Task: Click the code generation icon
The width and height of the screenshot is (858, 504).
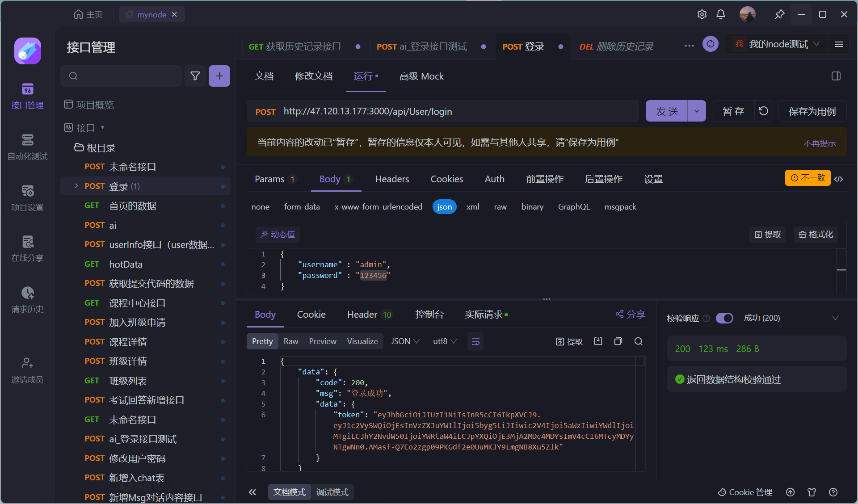Action: [839, 179]
